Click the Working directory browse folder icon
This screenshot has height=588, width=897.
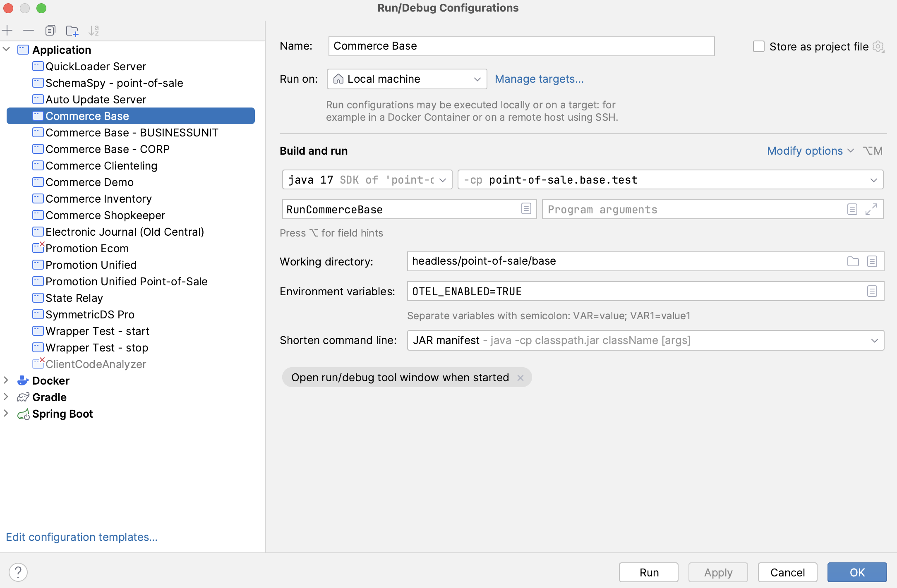[x=853, y=261]
